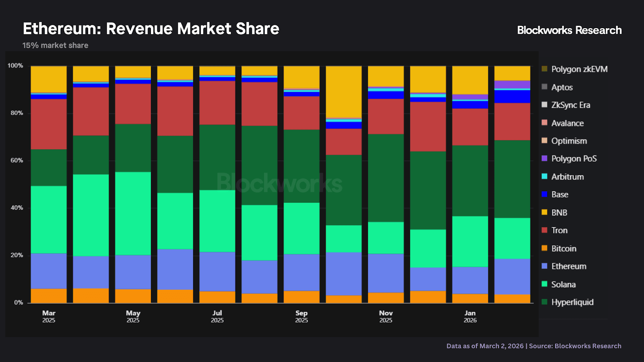Viewport: 644px width, 362px height.
Task: Click the red Tron segment of the Sep 2025 bar
Action: tap(301, 113)
